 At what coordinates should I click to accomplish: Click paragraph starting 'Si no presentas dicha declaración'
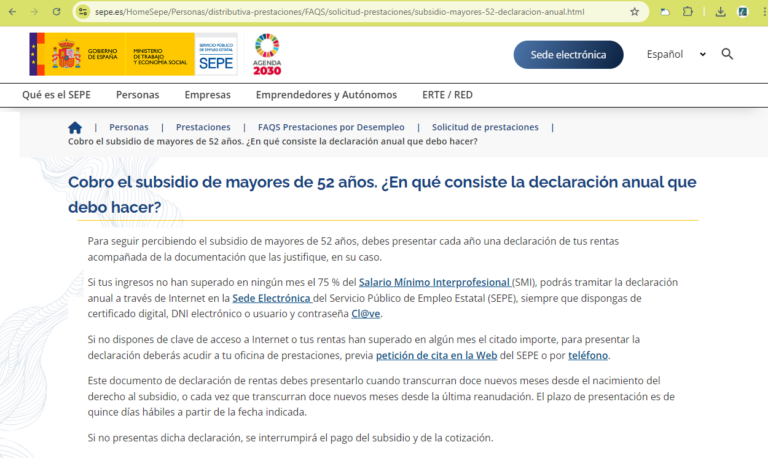tap(290, 438)
